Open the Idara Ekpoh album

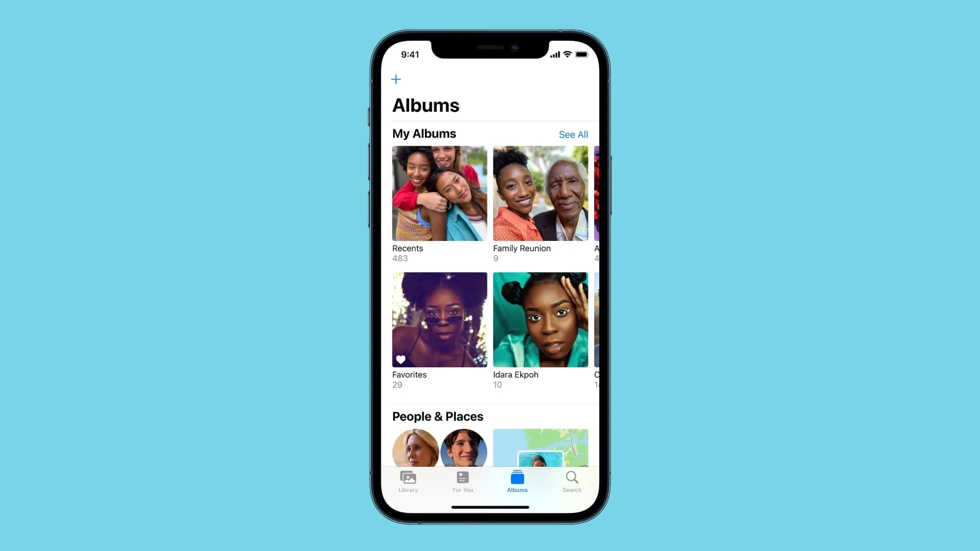541,320
